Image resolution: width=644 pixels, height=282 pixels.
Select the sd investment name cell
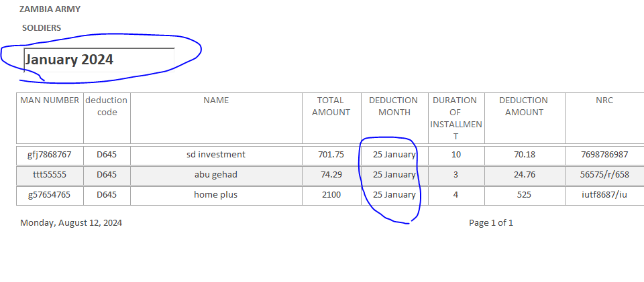coord(216,155)
